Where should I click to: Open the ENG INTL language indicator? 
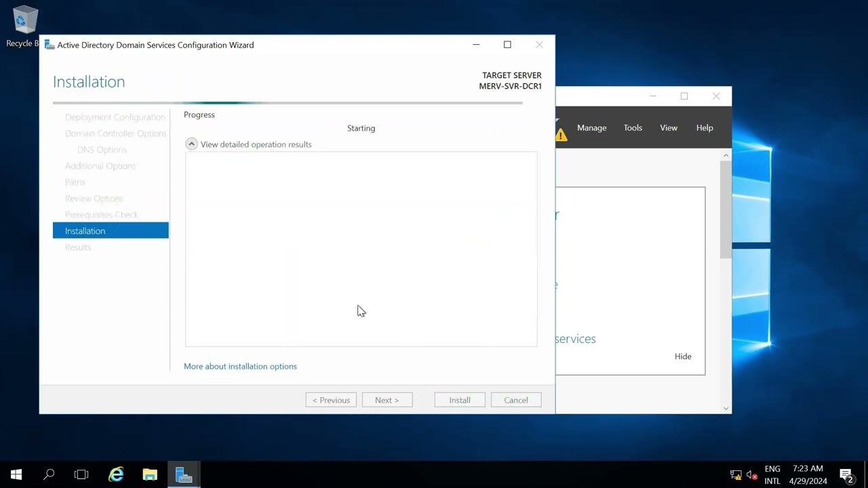click(772, 475)
